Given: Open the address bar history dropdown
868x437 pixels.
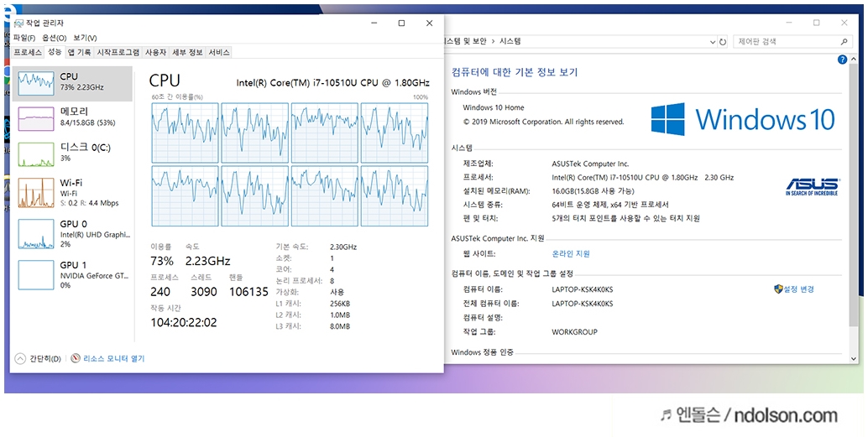Looking at the screenshot, I should pyautogui.click(x=713, y=41).
